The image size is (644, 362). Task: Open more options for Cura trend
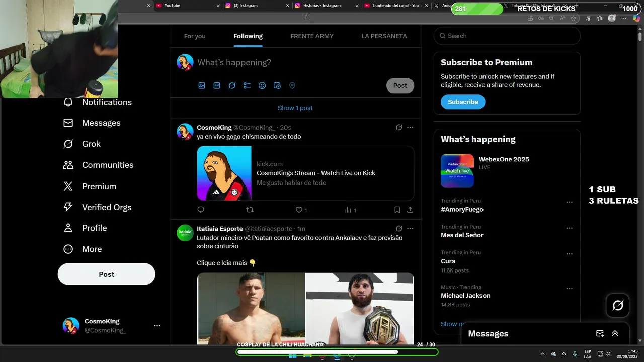(x=570, y=254)
